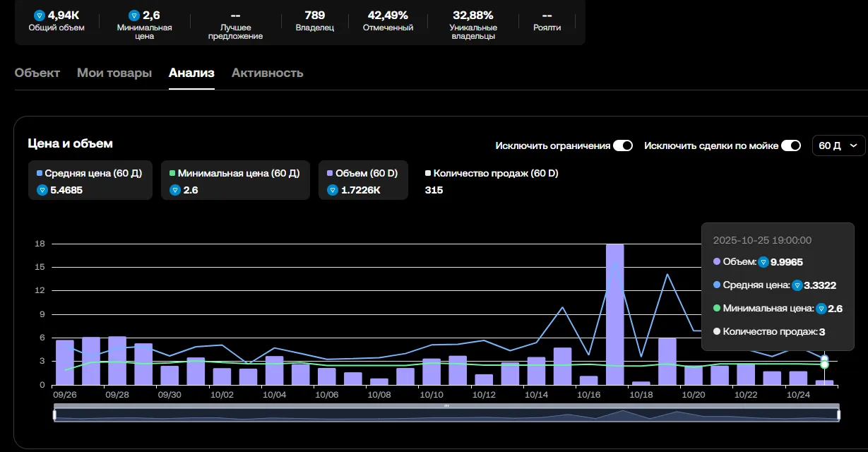
Task: Click purple square of Объем legend
Action: click(x=330, y=173)
